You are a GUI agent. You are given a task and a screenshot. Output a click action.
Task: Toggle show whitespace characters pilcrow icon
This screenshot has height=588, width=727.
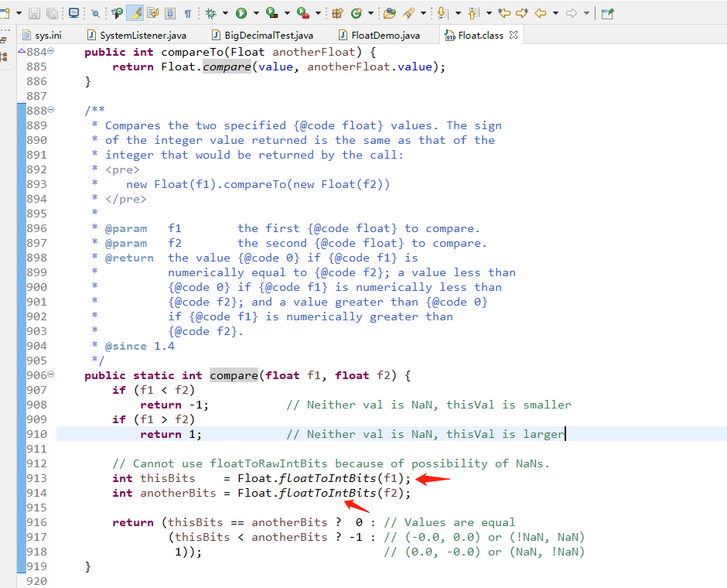point(188,13)
